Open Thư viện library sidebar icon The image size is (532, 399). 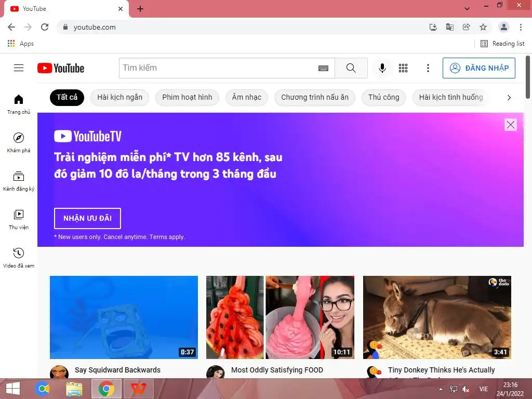tap(19, 220)
